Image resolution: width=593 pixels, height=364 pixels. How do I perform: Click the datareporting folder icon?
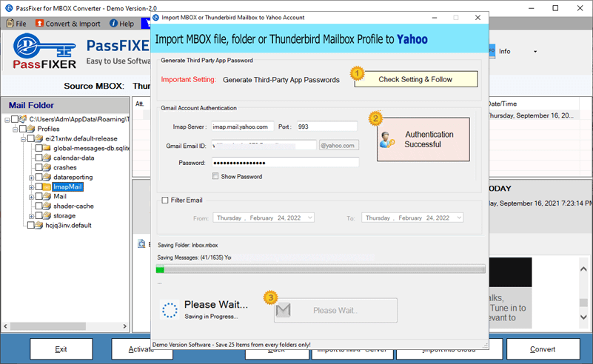[47, 177]
